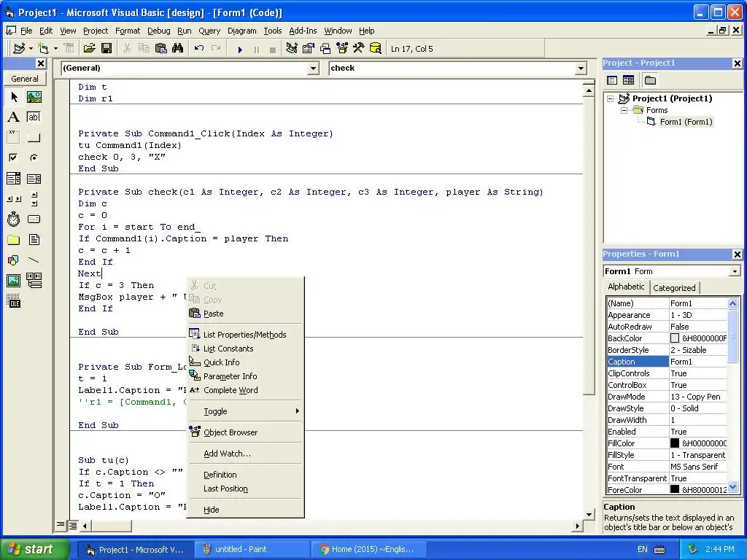
Task: Click the BackColor color swatch value
Action: point(675,338)
